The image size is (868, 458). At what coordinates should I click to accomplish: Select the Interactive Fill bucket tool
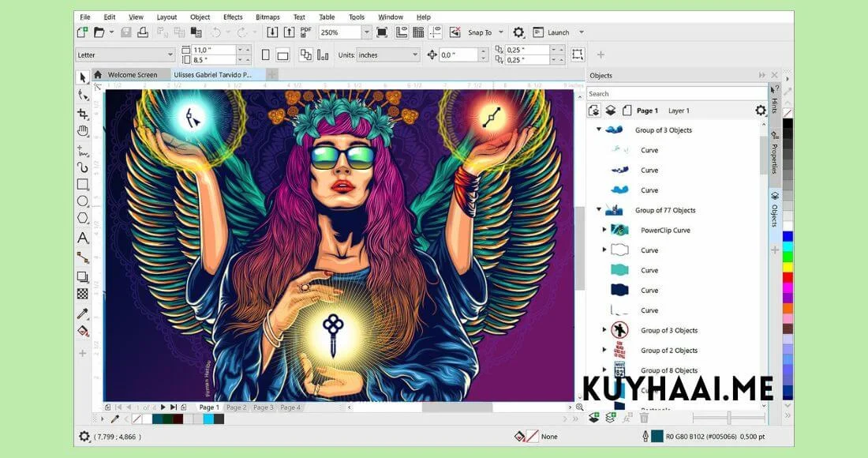click(x=83, y=332)
